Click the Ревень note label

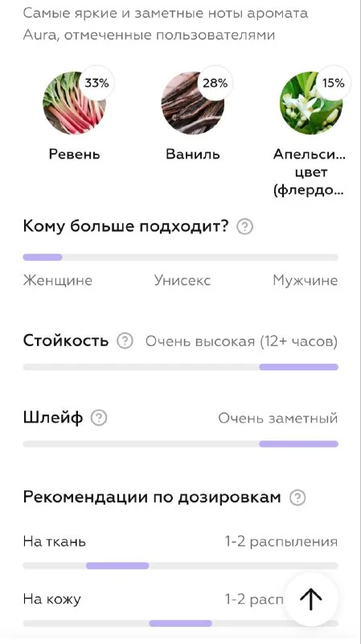click(74, 155)
